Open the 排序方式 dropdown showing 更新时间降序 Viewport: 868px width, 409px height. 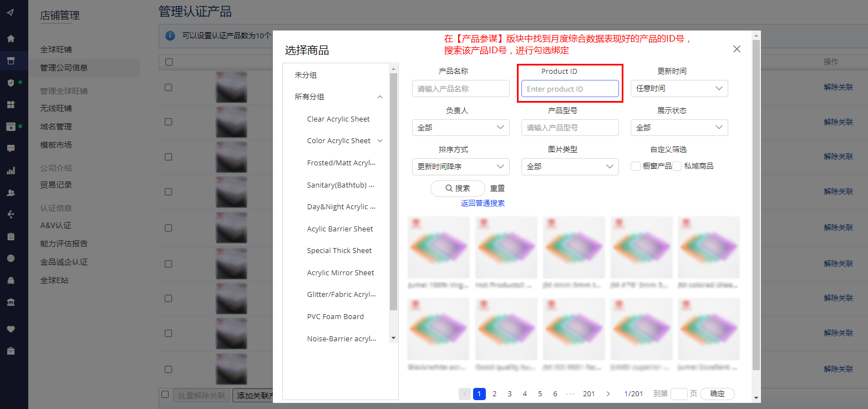[x=460, y=166]
